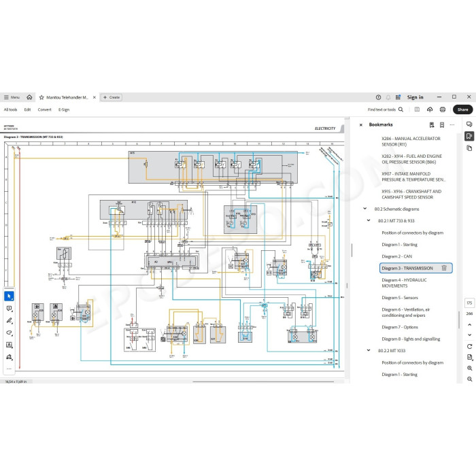
Task: Collapse 80.2.1 MT 733 & 933 section
Action: [x=369, y=220]
